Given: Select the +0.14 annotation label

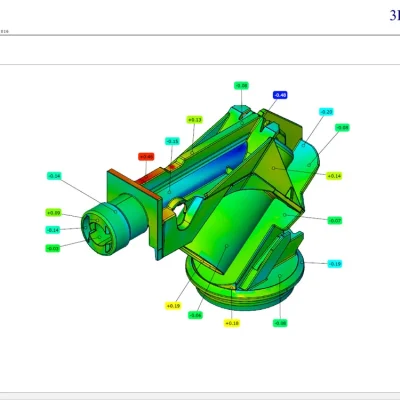Looking at the screenshot, I should point(334,176).
